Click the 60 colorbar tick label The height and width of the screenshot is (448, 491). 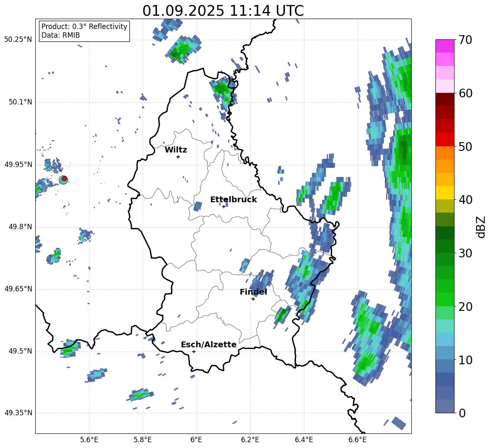click(x=465, y=93)
